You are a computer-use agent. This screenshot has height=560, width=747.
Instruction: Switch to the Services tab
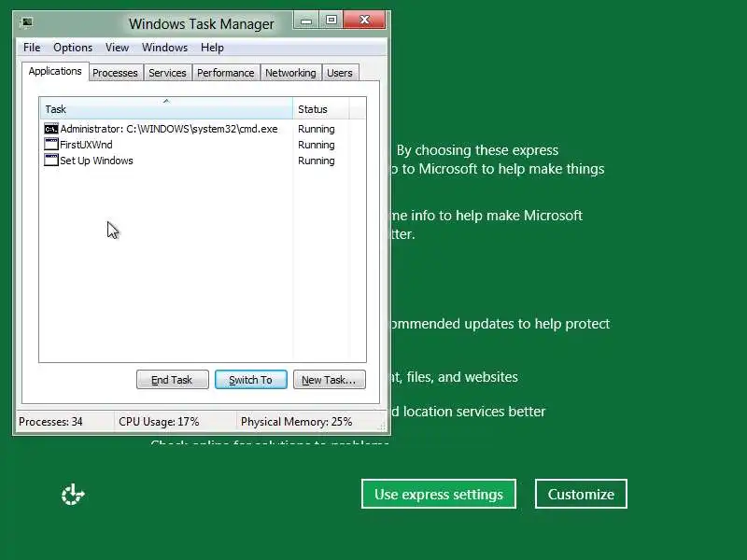click(167, 73)
